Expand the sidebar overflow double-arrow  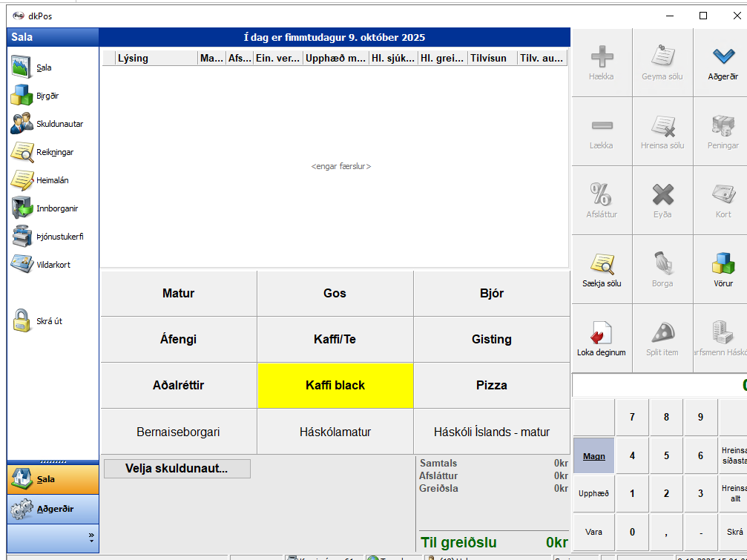point(91,535)
